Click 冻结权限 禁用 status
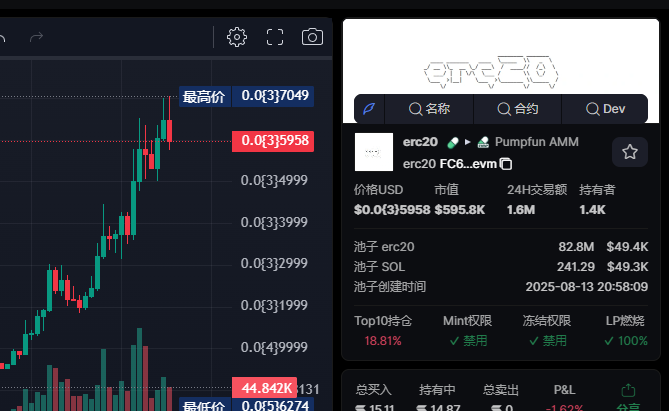 point(547,341)
